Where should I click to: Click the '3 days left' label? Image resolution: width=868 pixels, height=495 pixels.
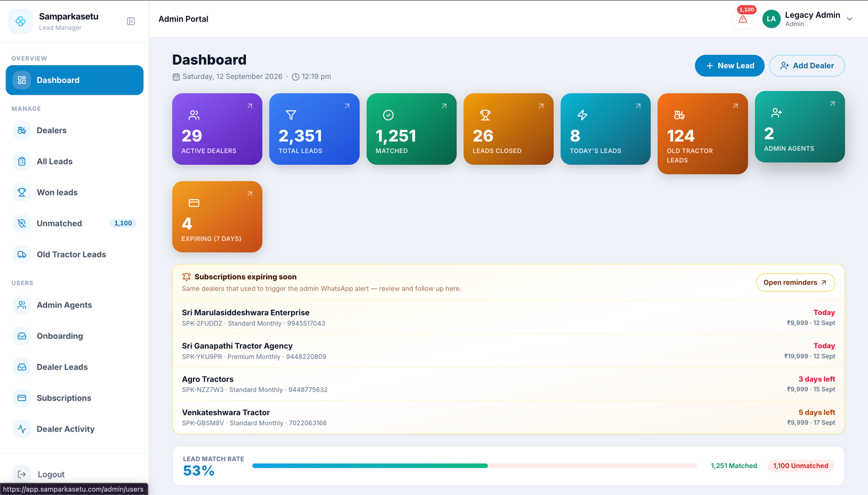(x=816, y=379)
